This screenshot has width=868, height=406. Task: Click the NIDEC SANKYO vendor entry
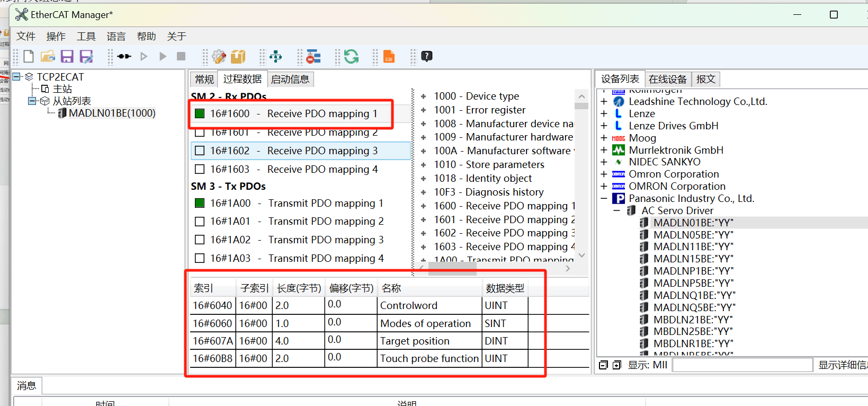tap(664, 162)
